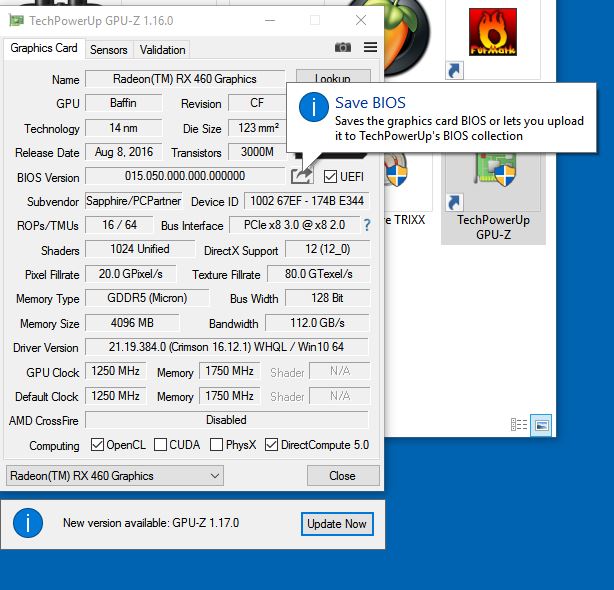The height and width of the screenshot is (590, 614).
Task: Click the Driver Version field value
Action: (x=227, y=347)
